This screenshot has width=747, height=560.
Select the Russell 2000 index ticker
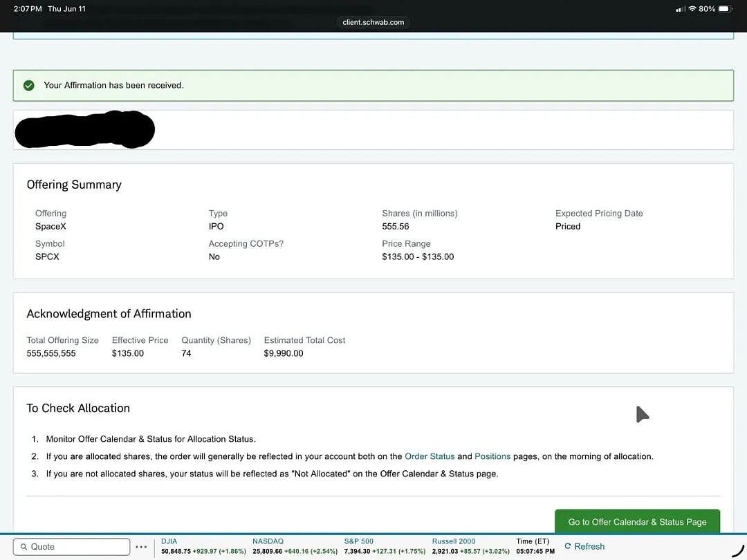point(471,546)
